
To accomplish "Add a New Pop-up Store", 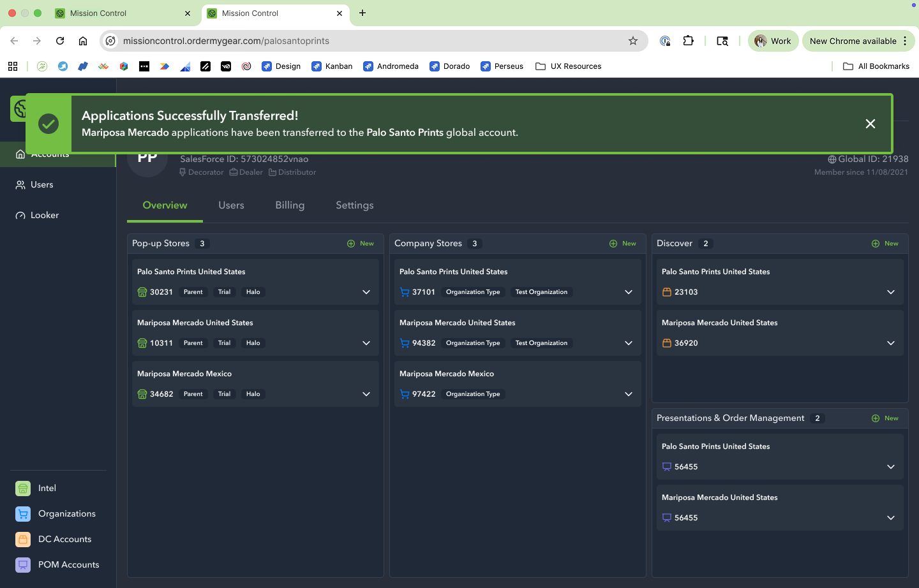I will [361, 244].
